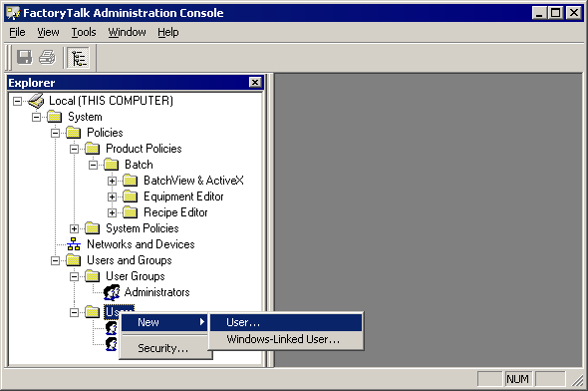
Task: Collapse the Product Policies node
Action: (x=75, y=149)
